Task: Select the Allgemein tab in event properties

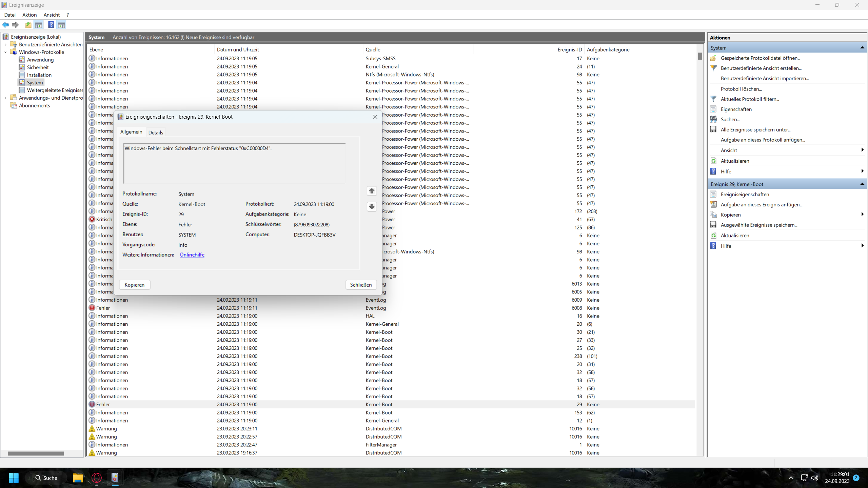Action: [x=131, y=132]
